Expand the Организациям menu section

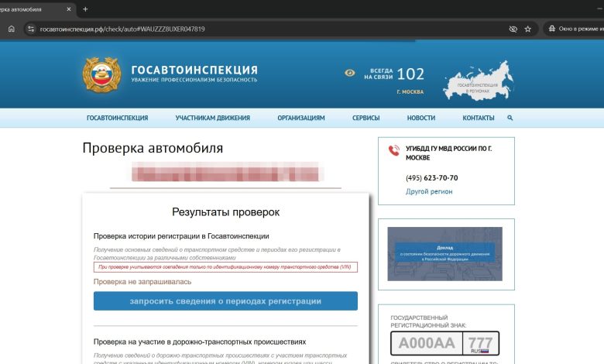300,118
